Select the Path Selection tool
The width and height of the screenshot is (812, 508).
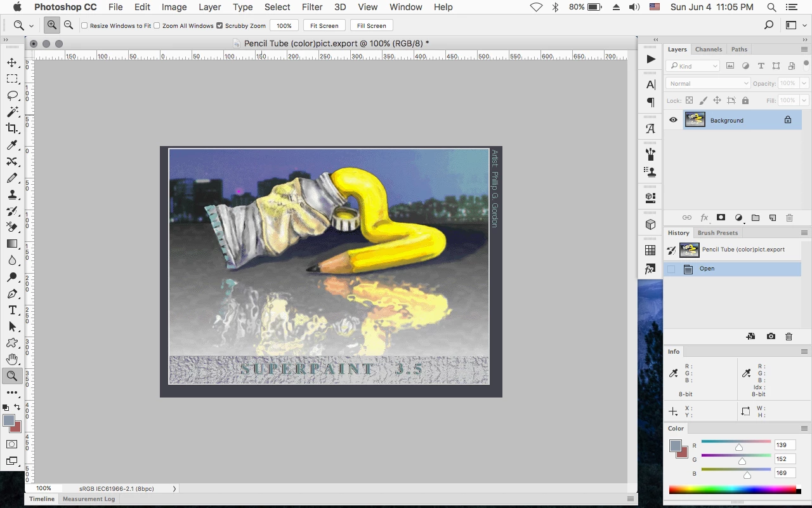12,326
